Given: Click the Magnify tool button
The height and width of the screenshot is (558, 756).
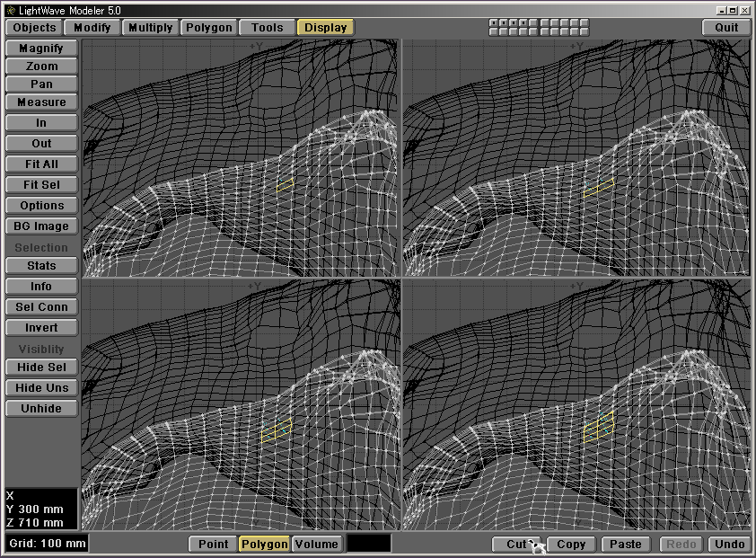Looking at the screenshot, I should (x=40, y=48).
